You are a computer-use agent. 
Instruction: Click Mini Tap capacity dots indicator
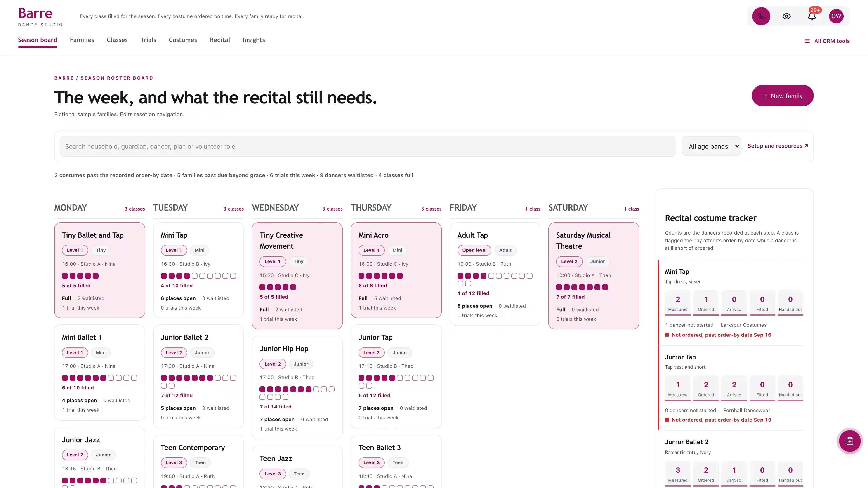198,276
